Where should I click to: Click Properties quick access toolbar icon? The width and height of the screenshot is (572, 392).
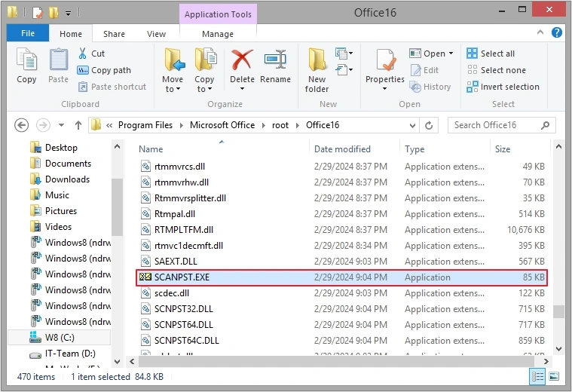point(38,13)
